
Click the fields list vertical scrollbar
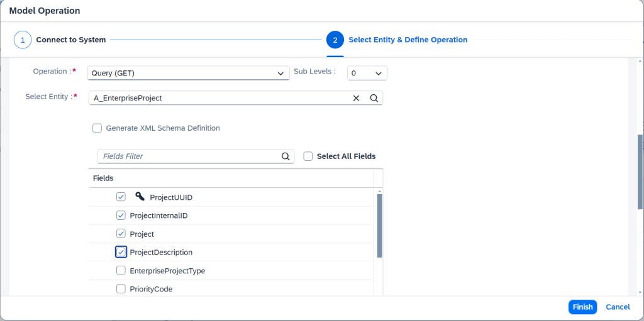pos(379,226)
